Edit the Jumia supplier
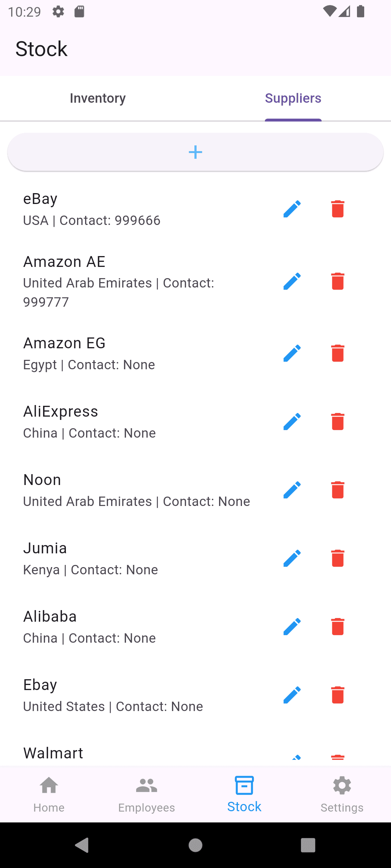 coord(292,558)
